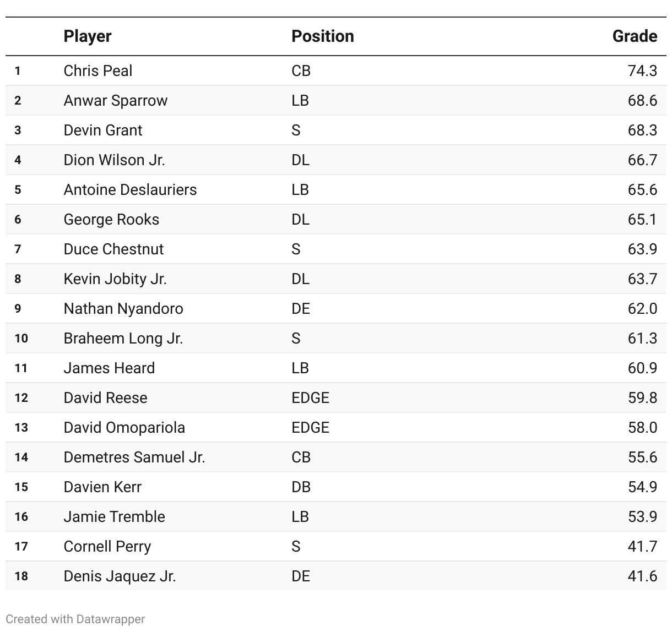Viewport: 672px width, 632px height.
Task: Select Kevin Jobity Jr. table row name
Action: 115,279
